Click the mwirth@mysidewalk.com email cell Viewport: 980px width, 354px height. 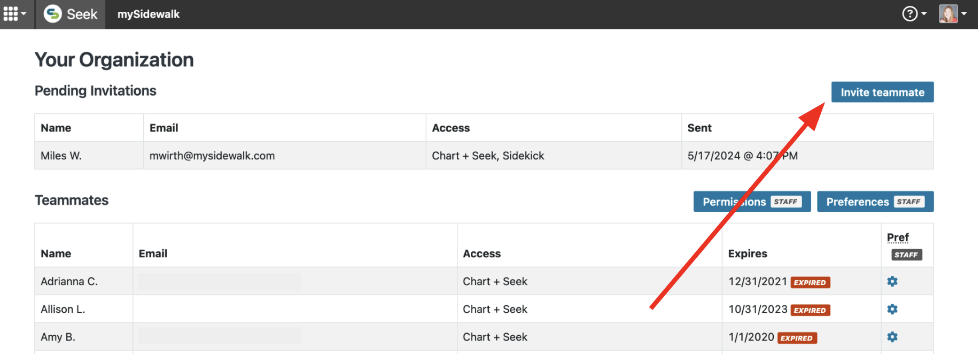coord(212,156)
